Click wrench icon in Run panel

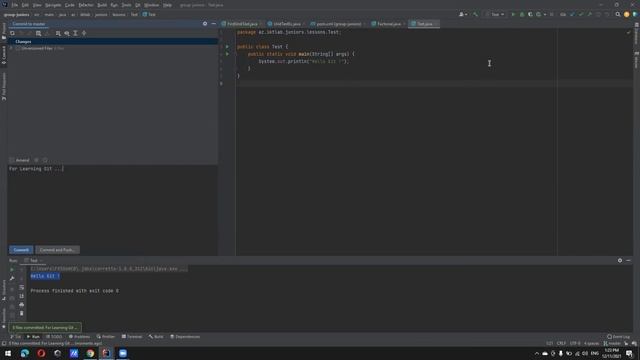(12, 278)
